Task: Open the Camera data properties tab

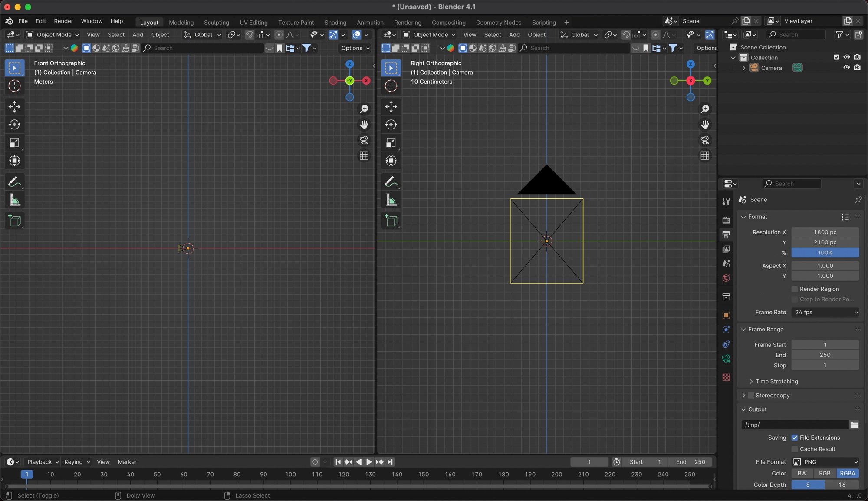Action: pyautogui.click(x=726, y=359)
